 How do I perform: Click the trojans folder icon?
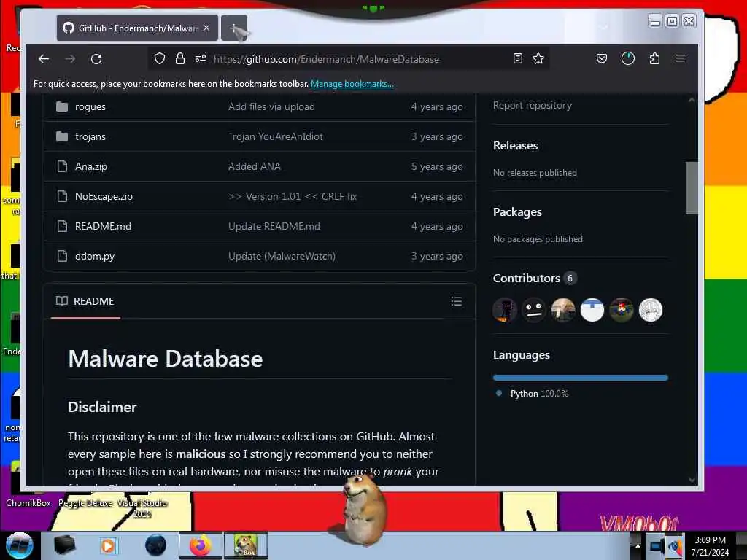[62, 136]
